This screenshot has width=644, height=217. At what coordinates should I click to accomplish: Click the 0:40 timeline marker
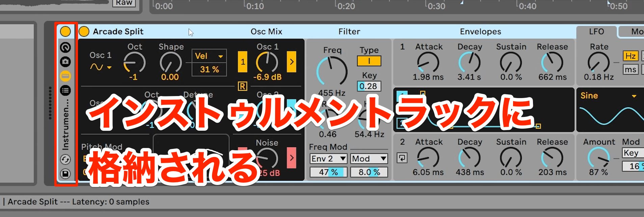527,6
